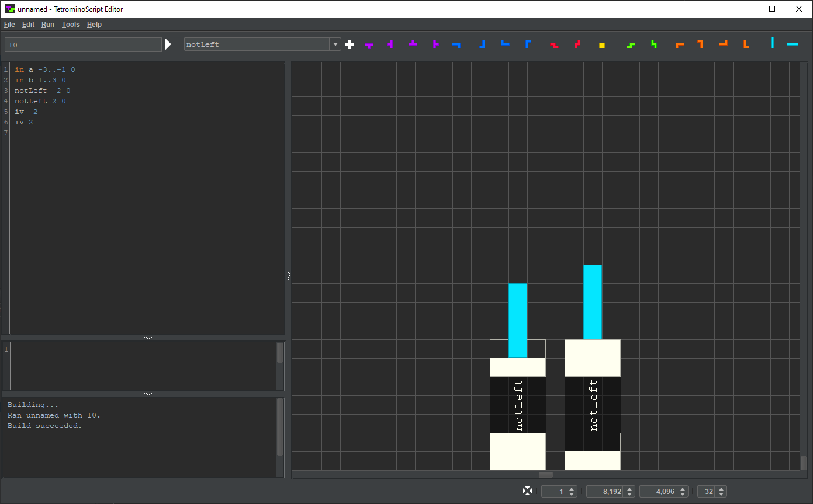
Task: Increase the 32 grid size spinner
Action: click(x=722, y=489)
